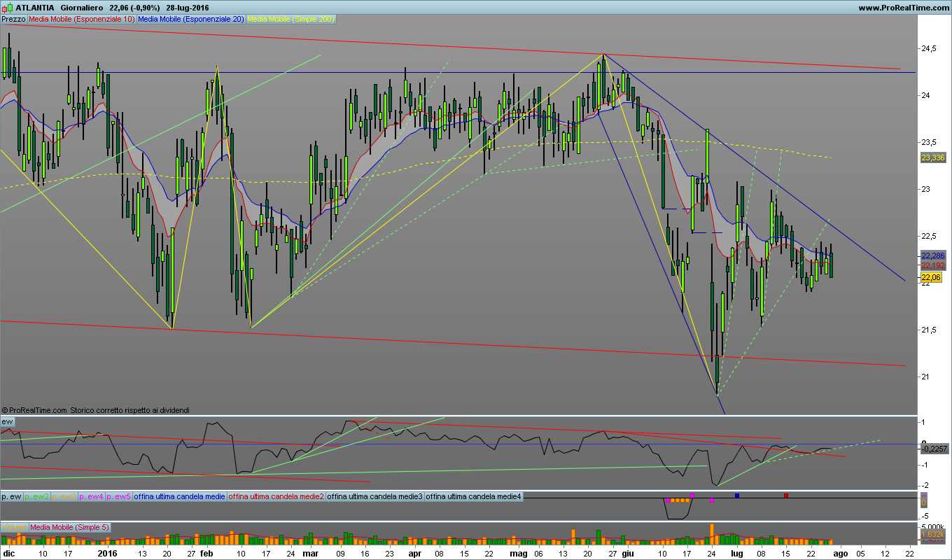Screen dimensions: 952x560
Task: Open offina ultima candela medie3 label
Action: 375,496
